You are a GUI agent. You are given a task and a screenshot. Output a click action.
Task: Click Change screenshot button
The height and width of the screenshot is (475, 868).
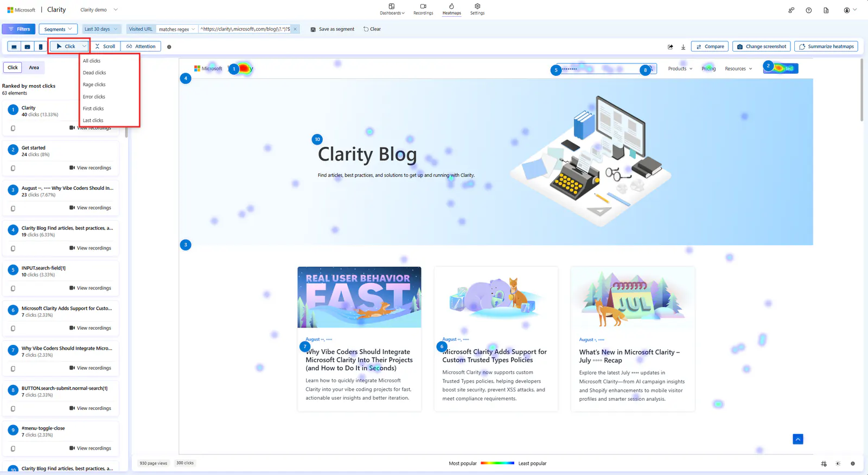pyautogui.click(x=761, y=47)
